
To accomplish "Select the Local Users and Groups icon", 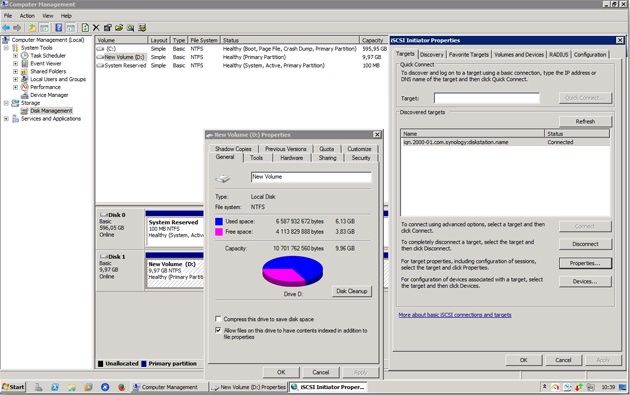I will tap(25, 79).
